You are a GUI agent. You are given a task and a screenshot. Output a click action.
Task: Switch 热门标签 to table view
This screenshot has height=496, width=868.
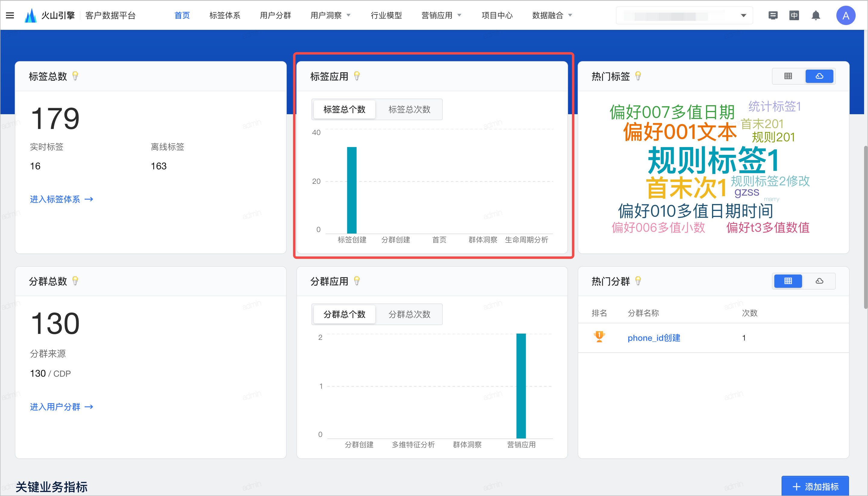click(x=788, y=76)
